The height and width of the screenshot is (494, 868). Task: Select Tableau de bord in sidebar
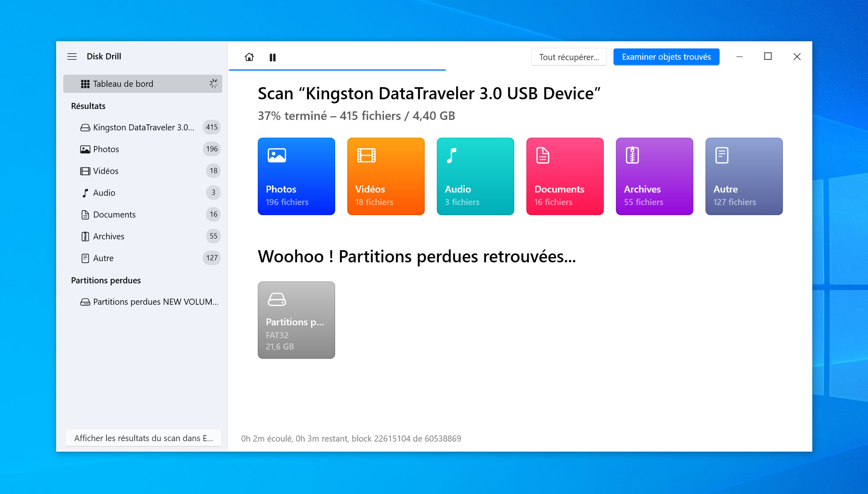(x=143, y=84)
